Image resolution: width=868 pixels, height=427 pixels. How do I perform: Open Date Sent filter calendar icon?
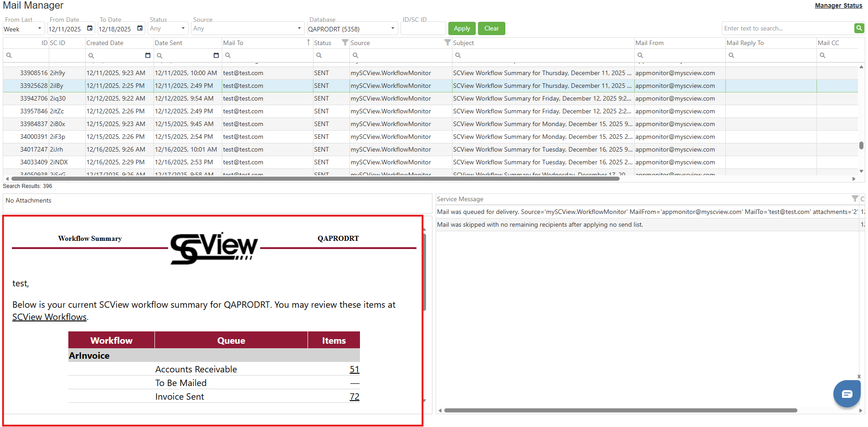[x=216, y=55]
